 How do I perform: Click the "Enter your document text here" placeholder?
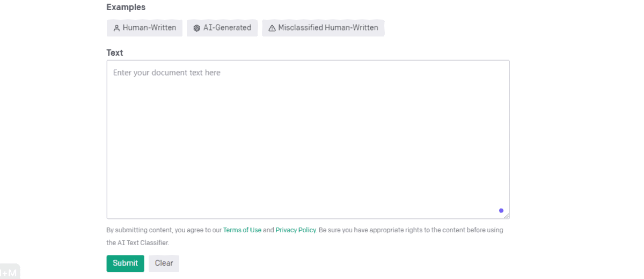[167, 72]
